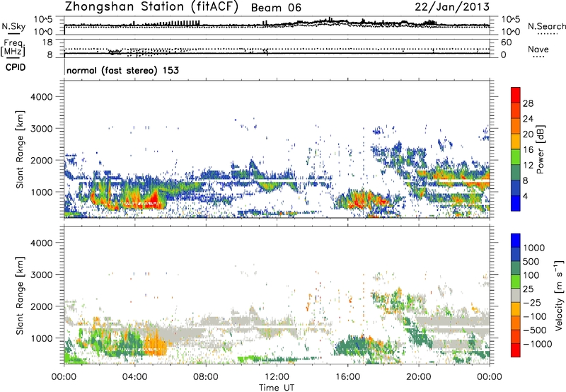The height and width of the screenshot is (392, 566).
Task: Click the '04:00' time tick label
Action: (134, 377)
